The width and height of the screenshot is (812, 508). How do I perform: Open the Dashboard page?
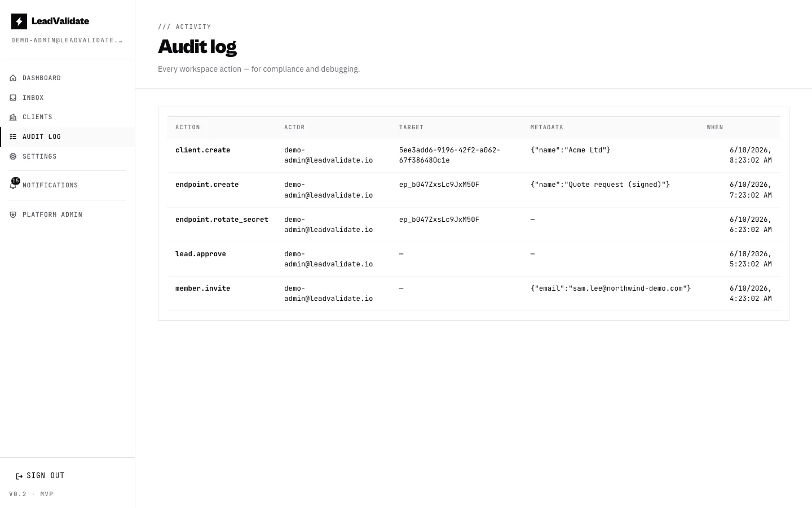tap(68, 78)
